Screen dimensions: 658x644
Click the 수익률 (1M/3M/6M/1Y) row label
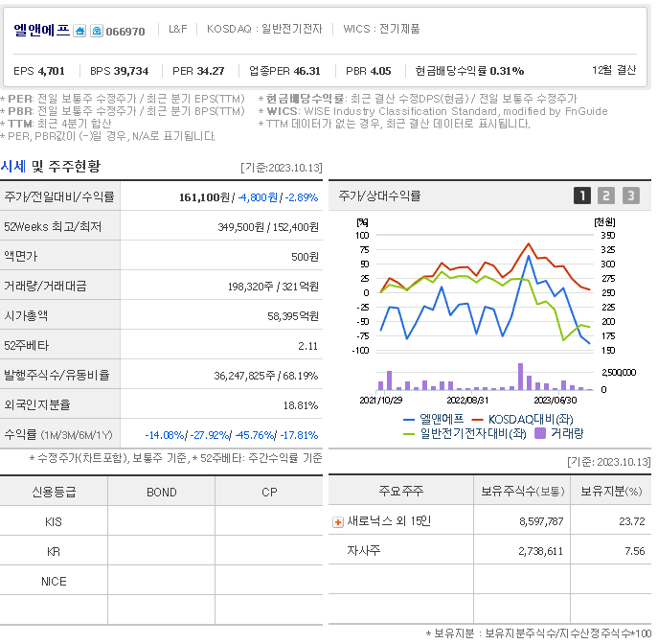(58, 434)
